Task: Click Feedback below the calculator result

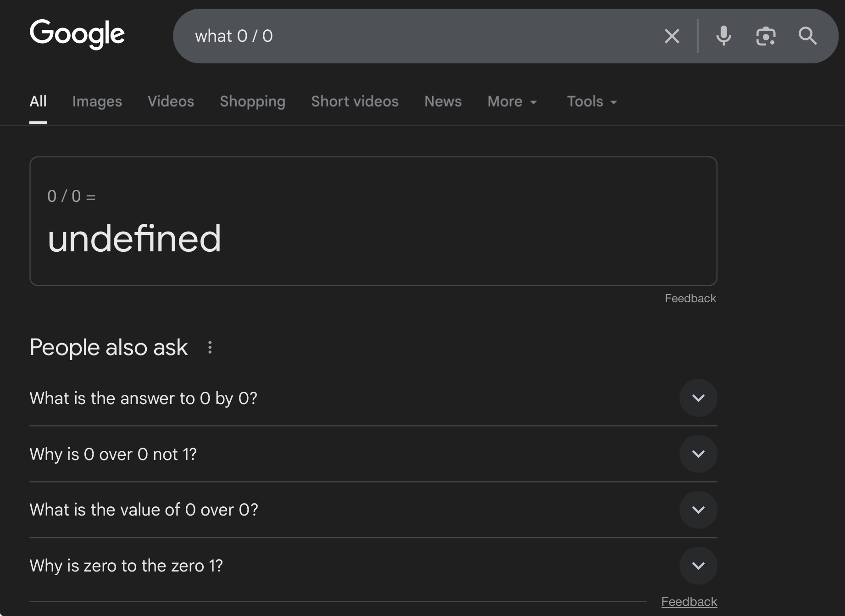Action: click(690, 299)
